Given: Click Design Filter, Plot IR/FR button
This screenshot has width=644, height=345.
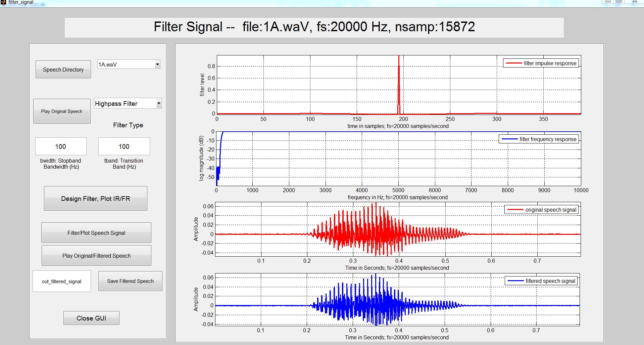Looking at the screenshot, I should (96, 199).
